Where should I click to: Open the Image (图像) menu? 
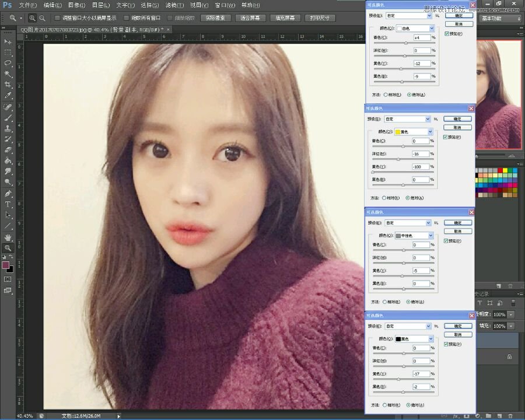click(76, 5)
